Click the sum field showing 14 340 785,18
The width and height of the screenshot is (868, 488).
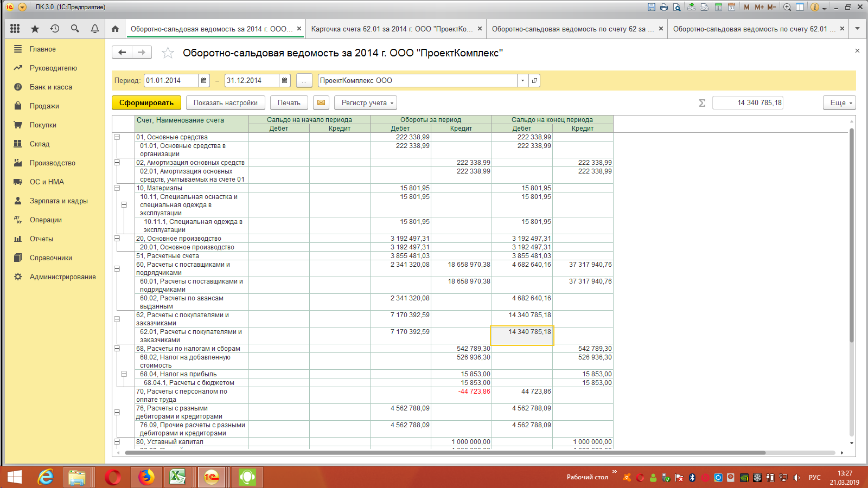(x=748, y=102)
